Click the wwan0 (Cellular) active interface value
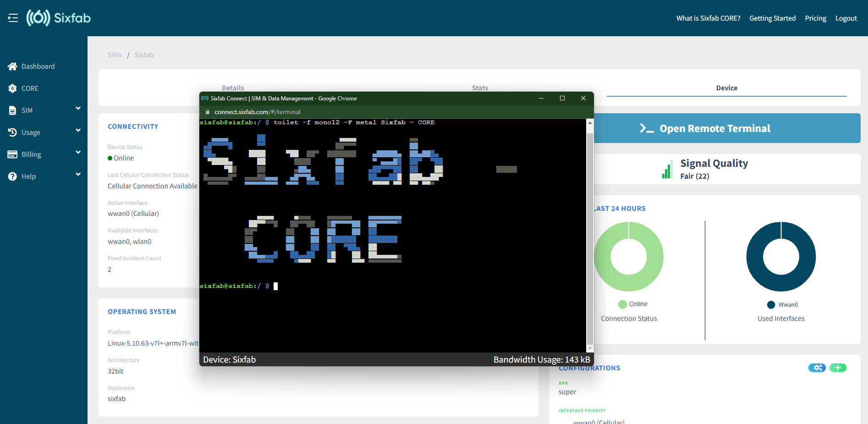Image resolution: width=868 pixels, height=424 pixels. 133,214
